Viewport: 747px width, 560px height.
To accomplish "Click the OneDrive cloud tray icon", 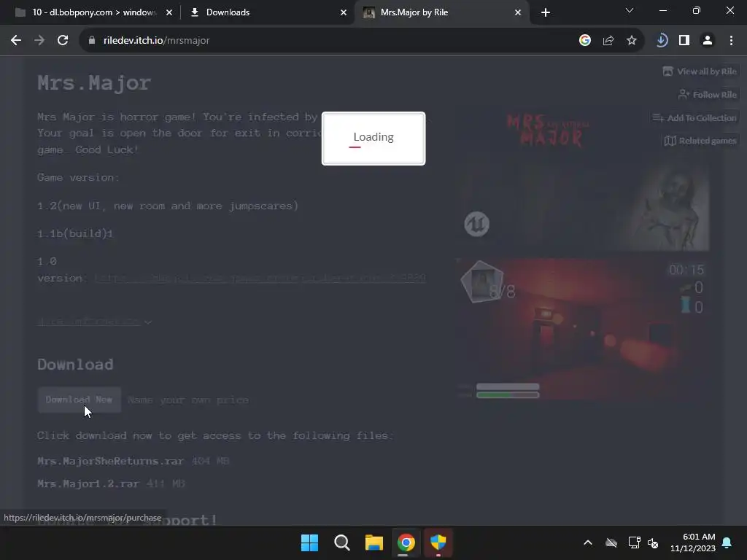I will [x=611, y=542].
